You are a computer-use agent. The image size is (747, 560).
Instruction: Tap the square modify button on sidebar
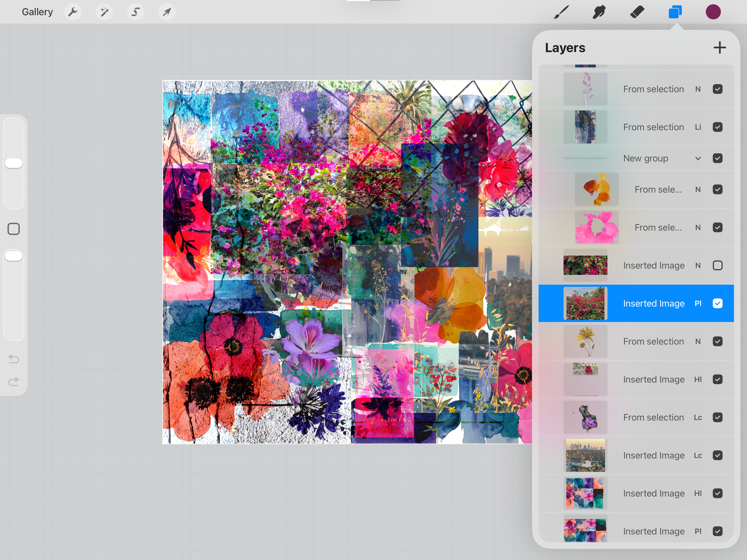point(13,229)
